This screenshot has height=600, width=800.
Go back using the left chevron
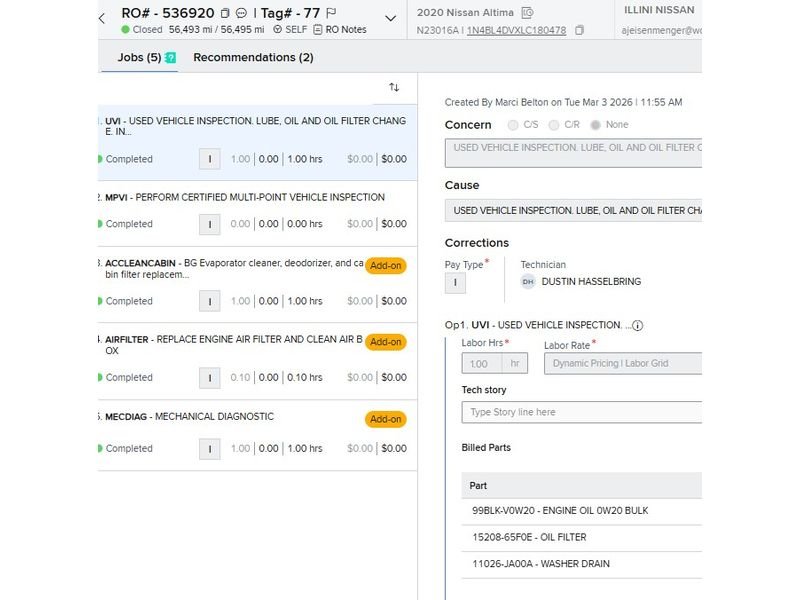point(102,18)
